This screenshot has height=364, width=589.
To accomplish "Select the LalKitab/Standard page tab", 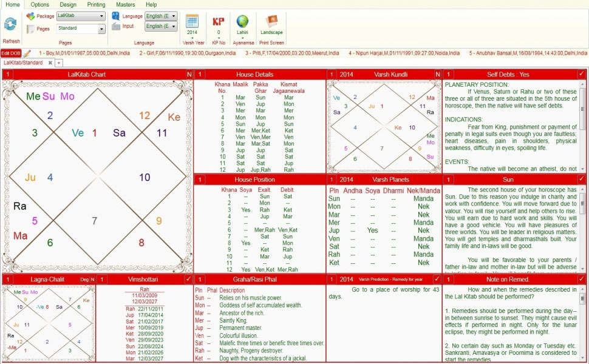I will (x=23, y=62).
